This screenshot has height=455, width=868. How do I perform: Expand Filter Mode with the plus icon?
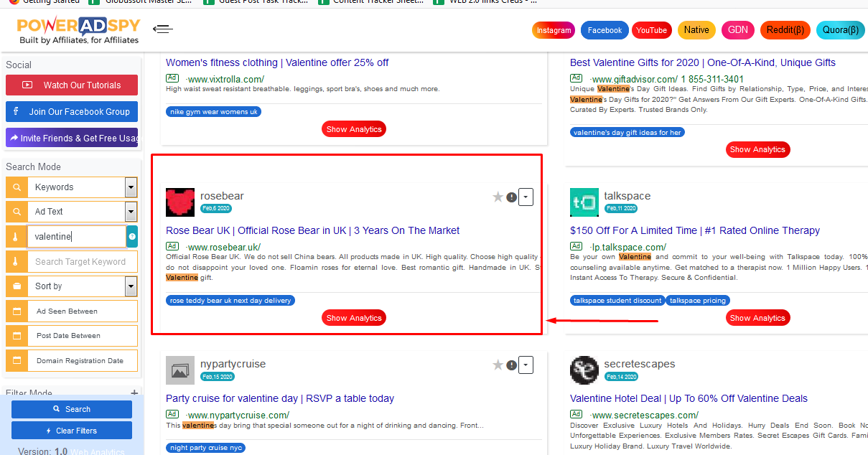click(x=134, y=393)
